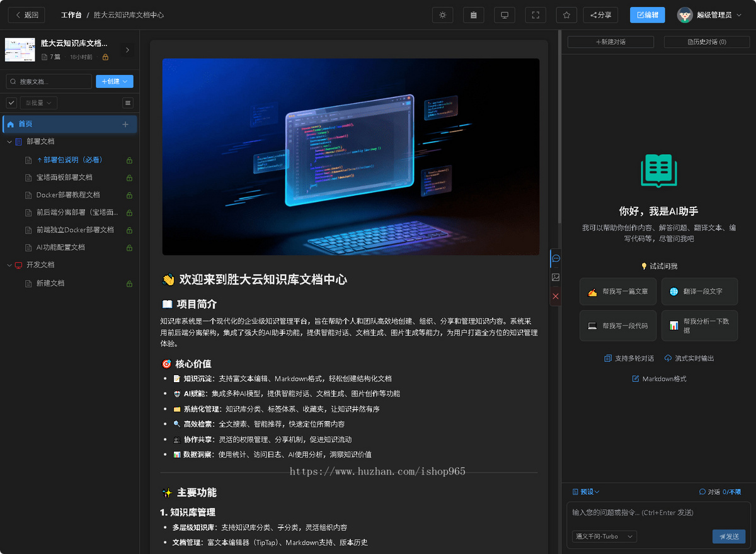Toggle the light theme sun icon
756x554 pixels.
click(443, 15)
